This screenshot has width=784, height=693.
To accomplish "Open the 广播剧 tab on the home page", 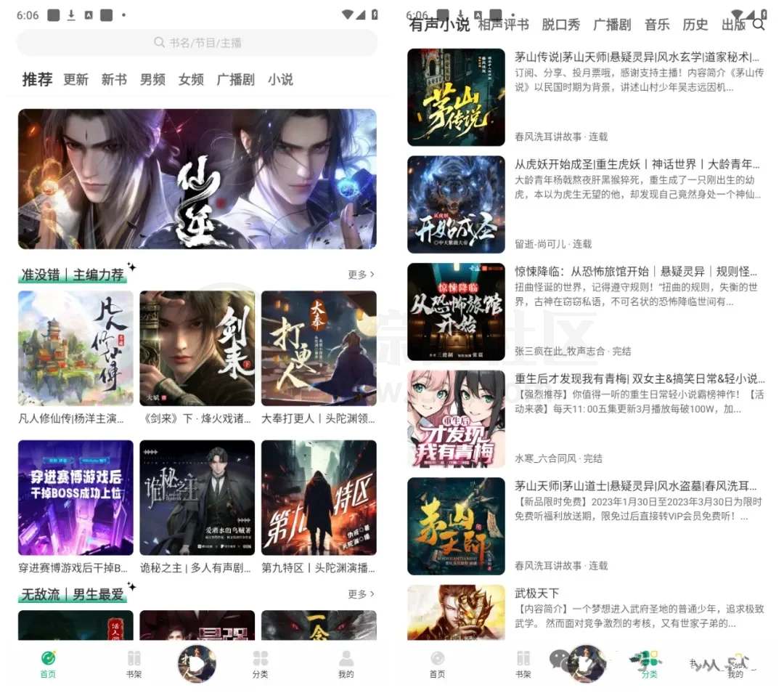I will click(235, 80).
